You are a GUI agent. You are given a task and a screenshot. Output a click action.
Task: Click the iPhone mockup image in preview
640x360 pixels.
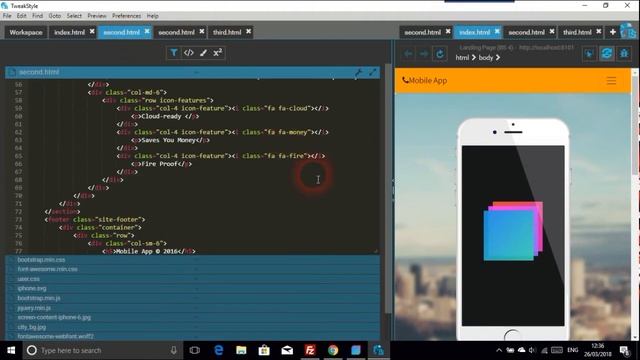pyautogui.click(x=513, y=229)
